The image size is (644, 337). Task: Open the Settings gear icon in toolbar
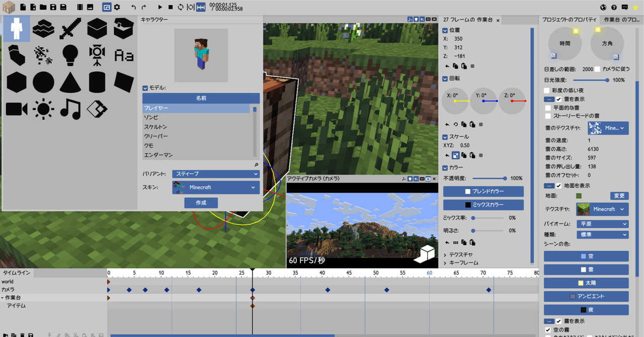pyautogui.click(x=117, y=7)
